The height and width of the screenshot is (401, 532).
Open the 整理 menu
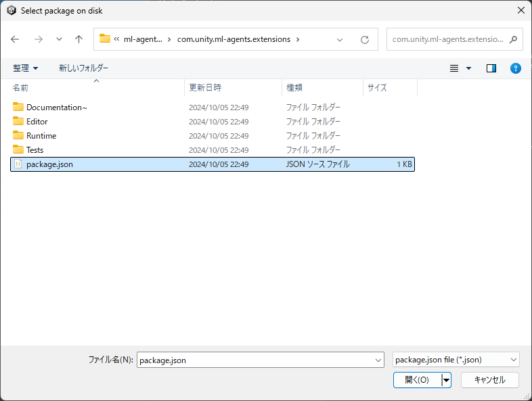[26, 68]
